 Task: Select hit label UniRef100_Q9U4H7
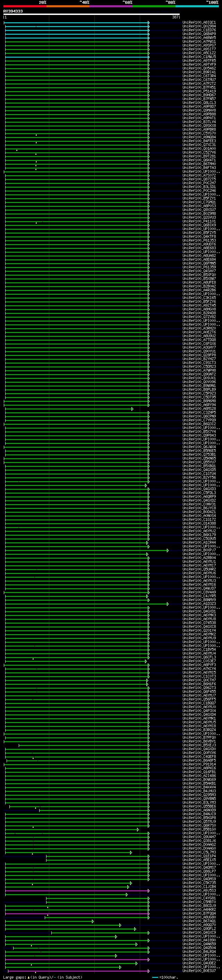pos(199,837)
